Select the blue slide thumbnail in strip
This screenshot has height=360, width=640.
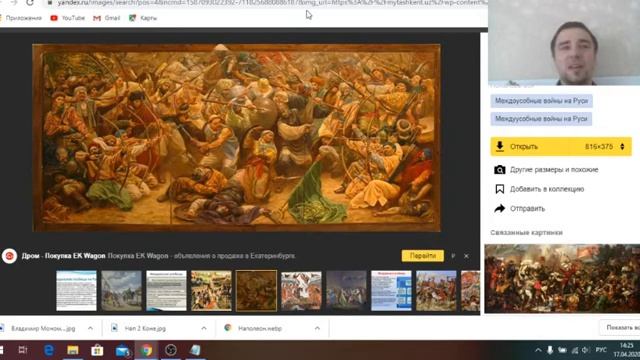tap(391, 291)
